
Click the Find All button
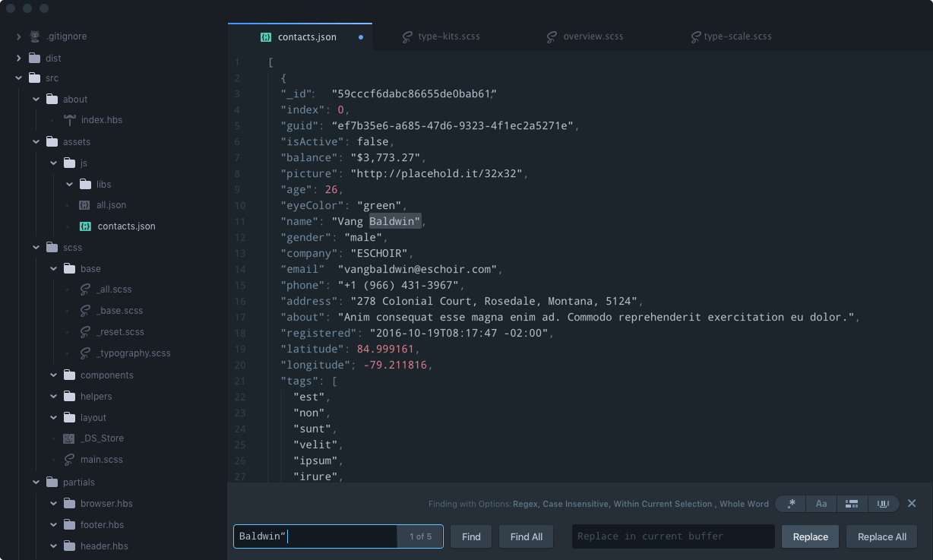pyautogui.click(x=527, y=536)
